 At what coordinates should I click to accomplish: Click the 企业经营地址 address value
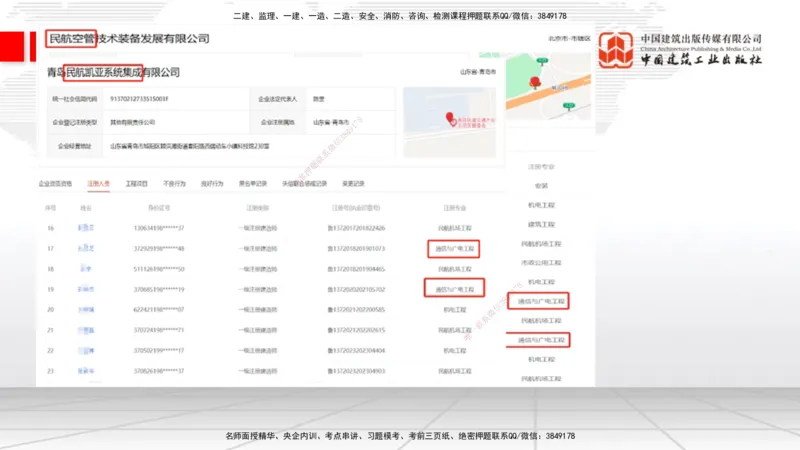coord(189,146)
